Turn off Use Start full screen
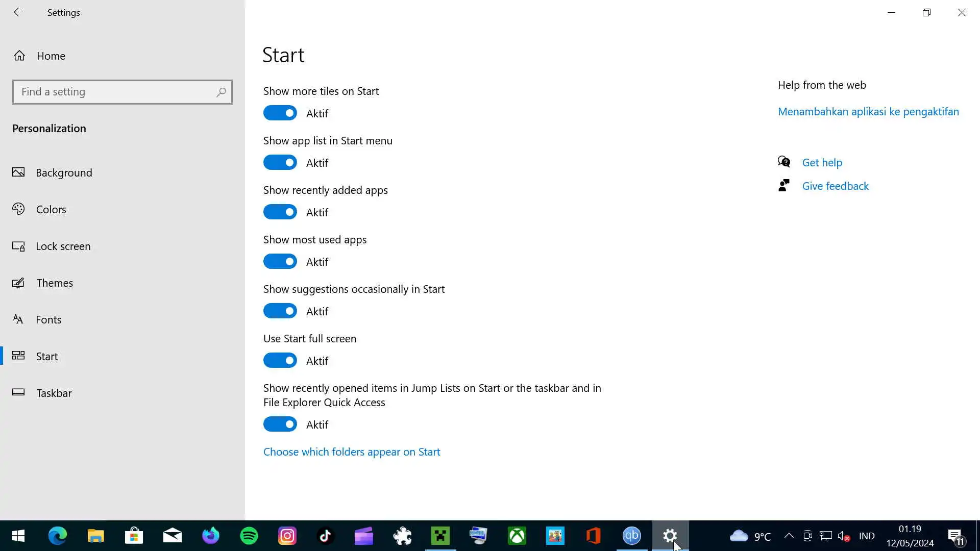The image size is (980, 551). (280, 360)
